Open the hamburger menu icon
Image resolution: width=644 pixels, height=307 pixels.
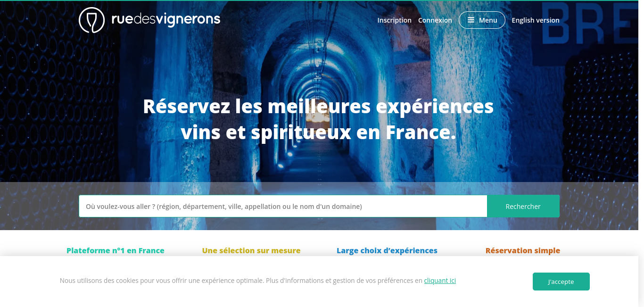tap(471, 20)
